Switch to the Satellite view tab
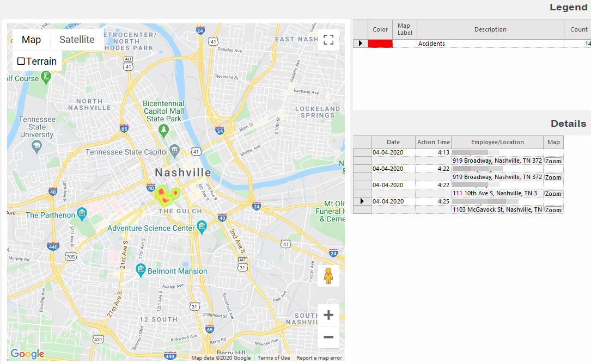Image resolution: width=591 pixels, height=364 pixels. (x=77, y=39)
